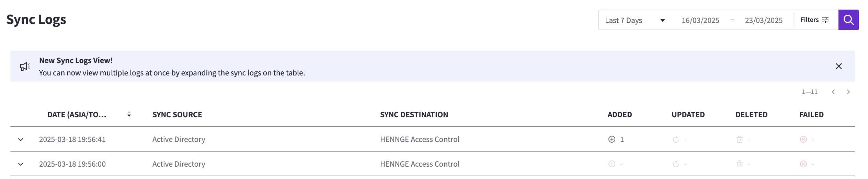Screen dimensions: 868x179
Task: Go to the previous page of logs
Action: 833,92
